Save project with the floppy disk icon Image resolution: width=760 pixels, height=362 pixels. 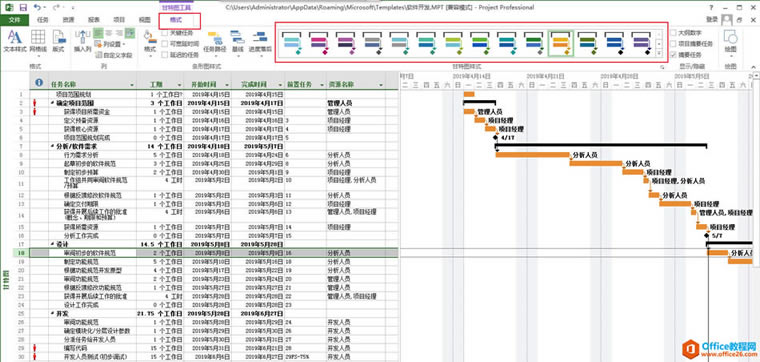[x=23, y=8]
